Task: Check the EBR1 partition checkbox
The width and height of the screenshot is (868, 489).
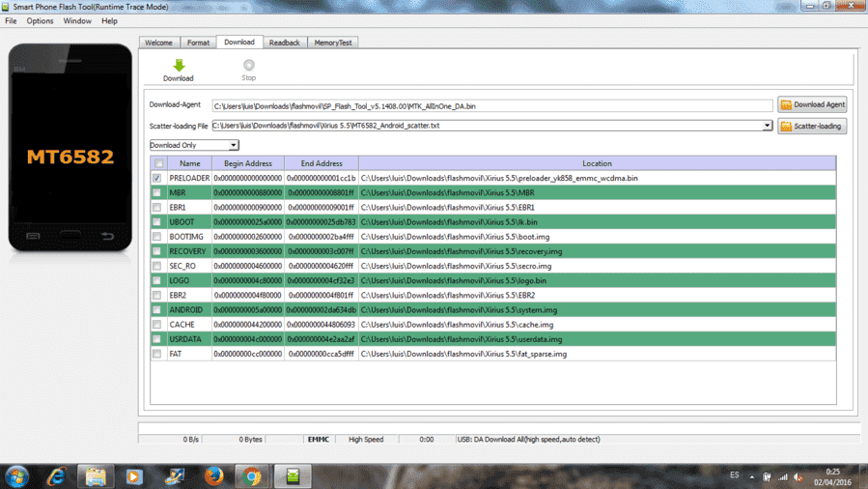Action: [157, 208]
